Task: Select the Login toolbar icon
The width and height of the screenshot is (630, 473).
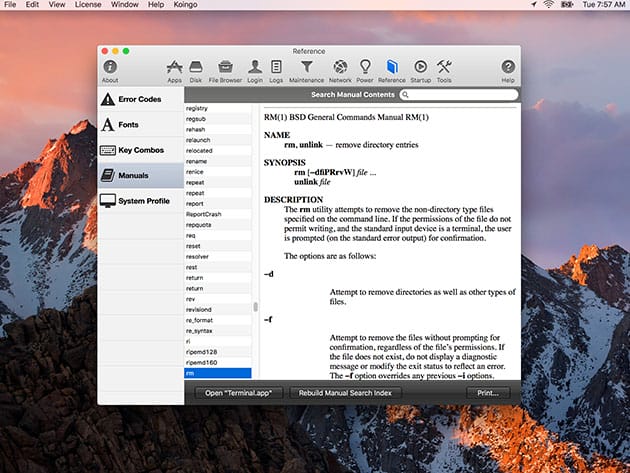Action: 255,68
